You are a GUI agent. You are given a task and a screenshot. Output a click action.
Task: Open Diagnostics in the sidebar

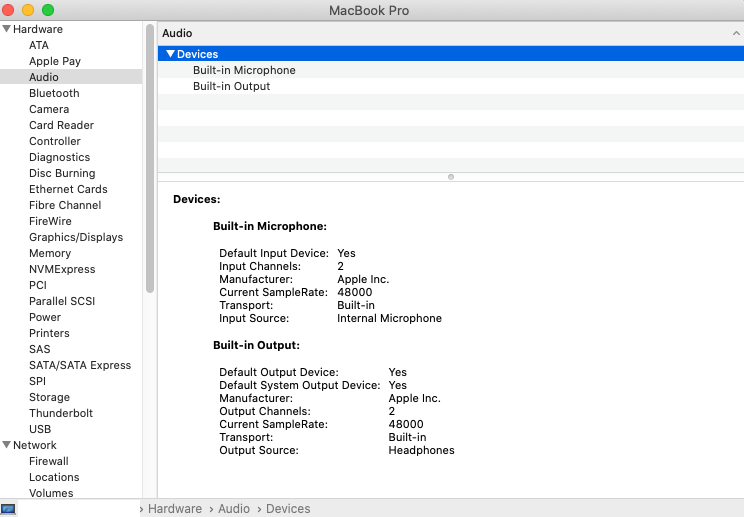pos(59,157)
